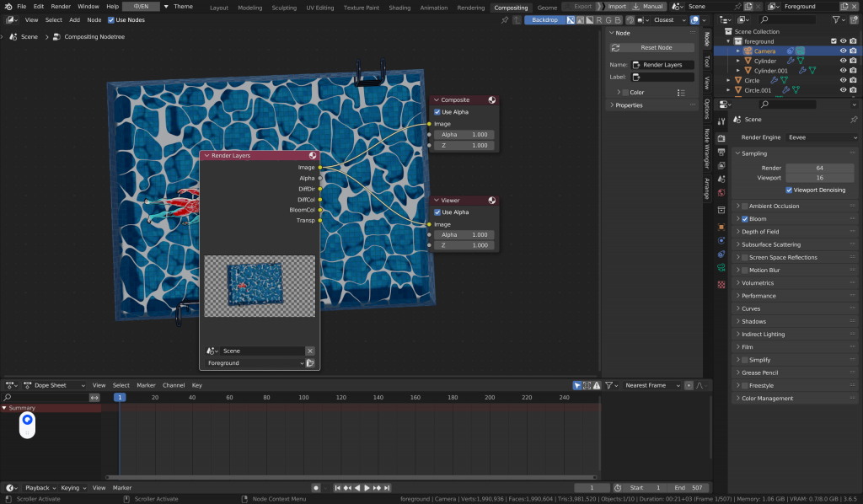Hide the Camera object with eye icon
863x504 pixels.
(x=843, y=51)
